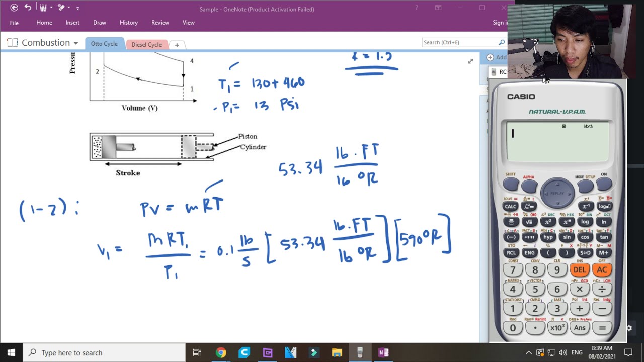644x362 pixels.
Task: Open the View ribbon tab
Action: coord(189,23)
